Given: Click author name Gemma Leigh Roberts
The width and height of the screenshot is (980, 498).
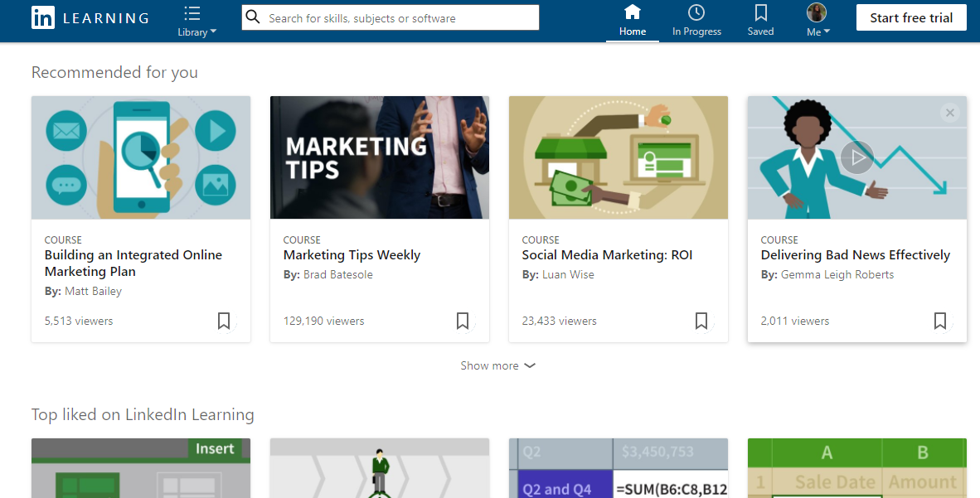Looking at the screenshot, I should coord(837,274).
